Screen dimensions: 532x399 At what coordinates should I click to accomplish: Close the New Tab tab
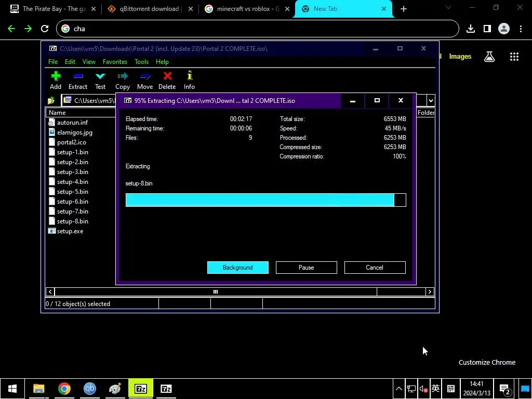[x=384, y=9]
